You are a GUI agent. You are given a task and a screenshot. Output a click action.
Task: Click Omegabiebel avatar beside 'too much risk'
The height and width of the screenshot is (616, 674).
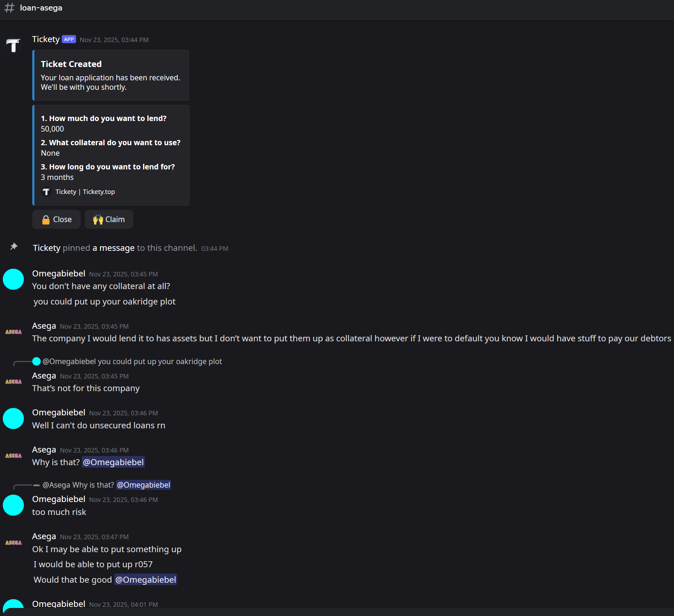13,505
